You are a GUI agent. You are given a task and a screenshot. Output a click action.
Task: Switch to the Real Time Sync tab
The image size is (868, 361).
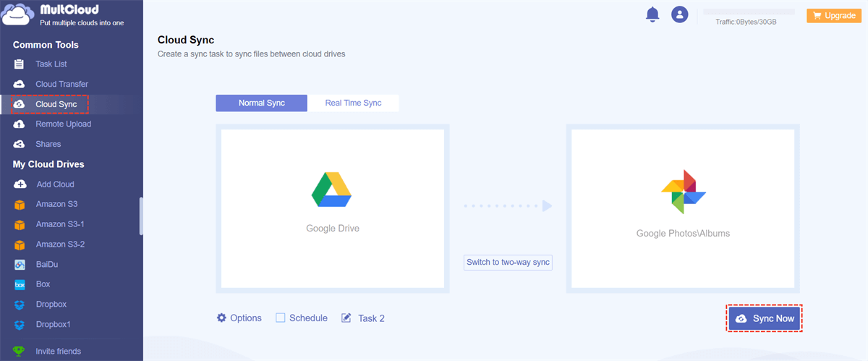(353, 103)
